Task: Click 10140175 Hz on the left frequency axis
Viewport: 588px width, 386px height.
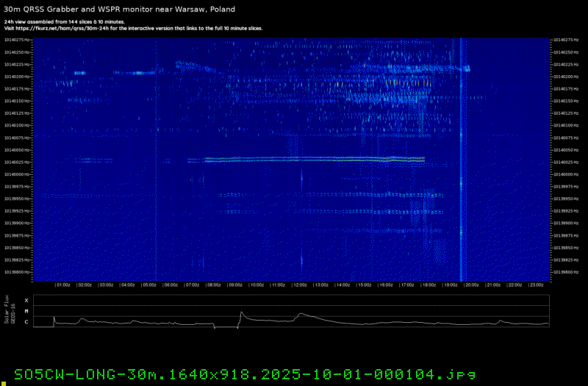Action: pyautogui.click(x=17, y=89)
